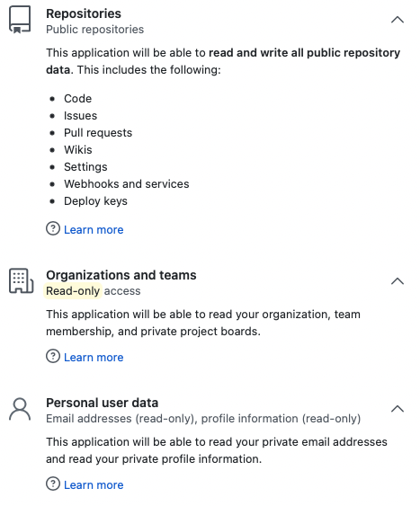Viewport: 420px width, 506px height.
Task: Collapse the Personal user data chevron
Action: 398,409
